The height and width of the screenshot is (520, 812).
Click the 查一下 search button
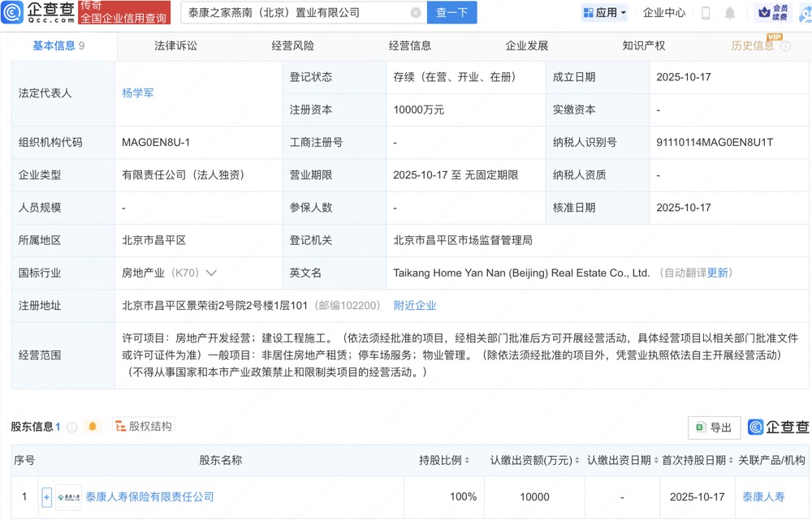(451, 13)
